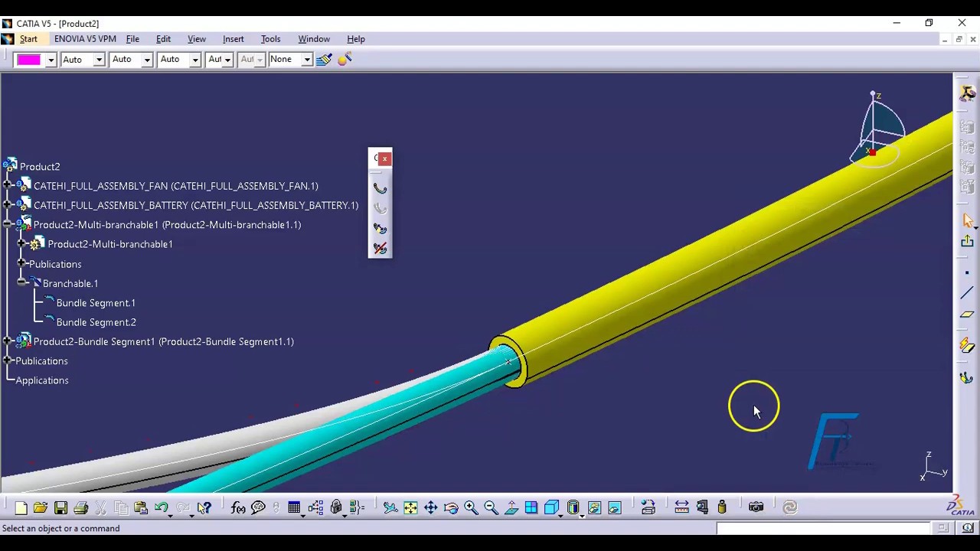Select the Applications tree node

click(42, 380)
